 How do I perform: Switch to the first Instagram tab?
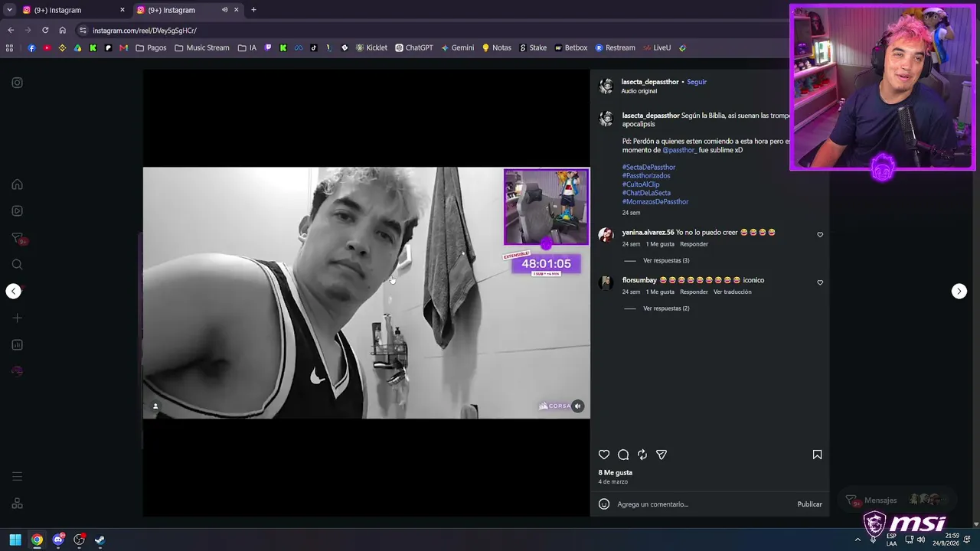(71, 10)
